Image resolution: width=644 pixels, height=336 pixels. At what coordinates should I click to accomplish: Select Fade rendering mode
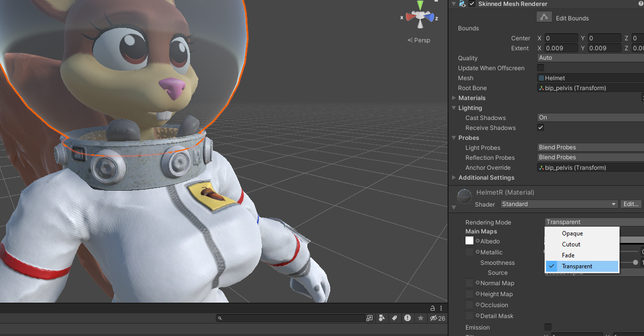click(582, 255)
